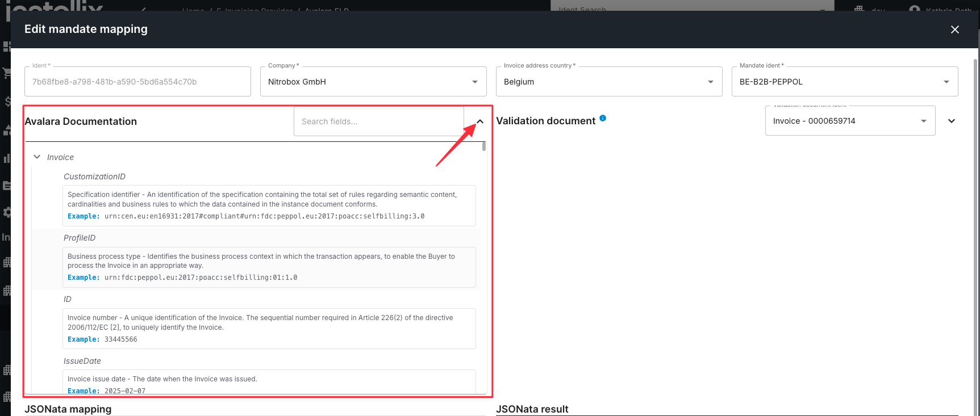This screenshot has height=416, width=980.
Task: Expand the Validation document section chevron
Action: (952, 121)
